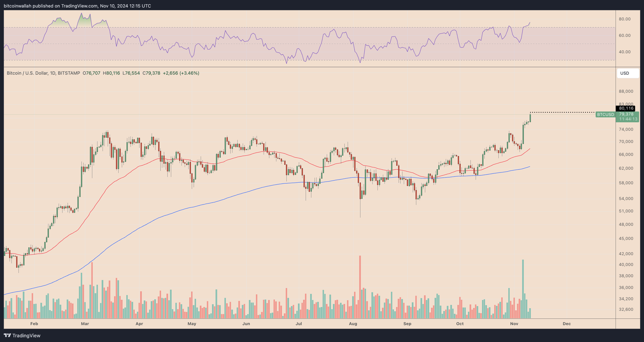This screenshot has width=644, height=342.
Task: Click the 80.00 RSI scale label
Action: point(625,19)
